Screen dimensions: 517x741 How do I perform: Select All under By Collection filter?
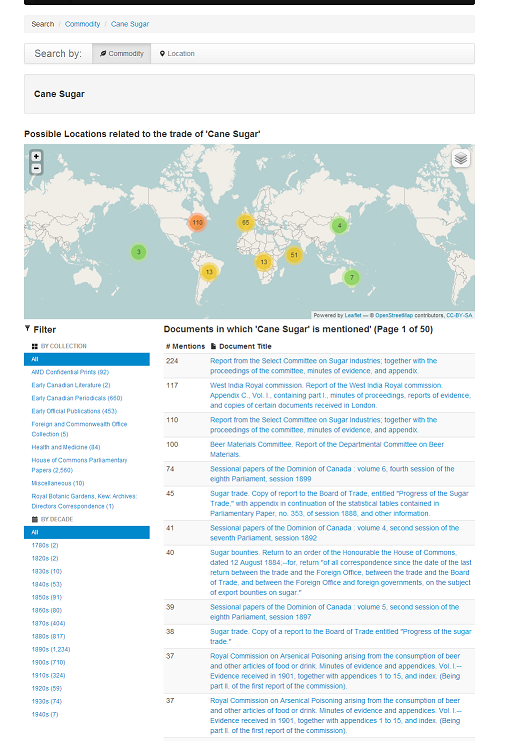(x=87, y=359)
